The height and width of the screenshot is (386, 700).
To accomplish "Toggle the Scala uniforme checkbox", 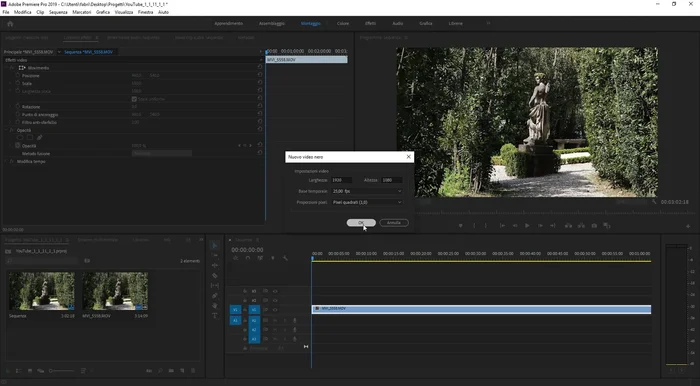I will [x=134, y=99].
